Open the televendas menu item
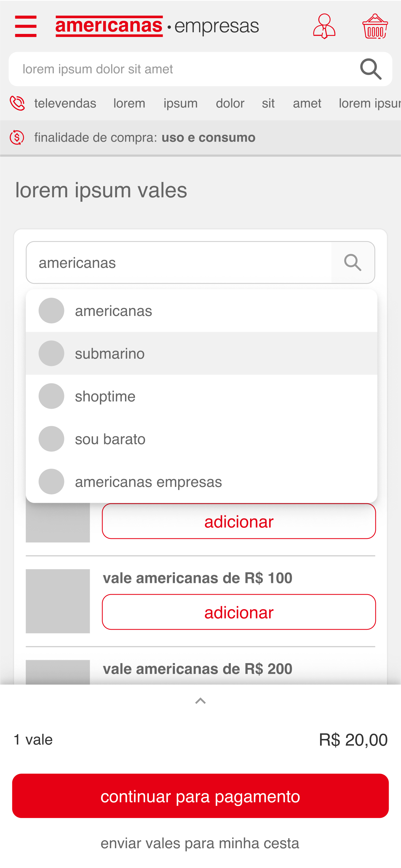Image resolution: width=401 pixels, height=868 pixels. pos(65,103)
